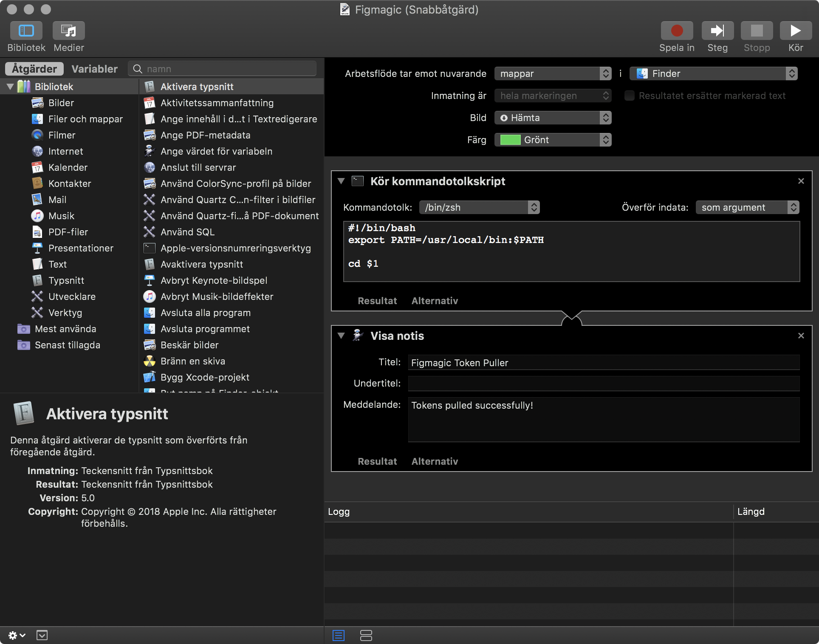Click the Steg step icon
Image resolution: width=819 pixels, height=644 pixels.
[x=717, y=31]
